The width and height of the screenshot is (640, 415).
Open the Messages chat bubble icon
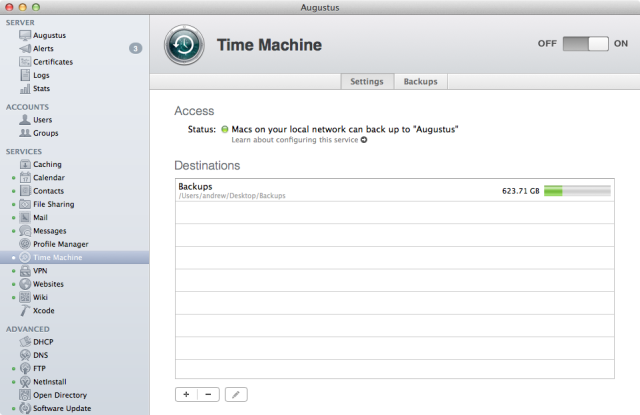pyautogui.click(x=25, y=231)
